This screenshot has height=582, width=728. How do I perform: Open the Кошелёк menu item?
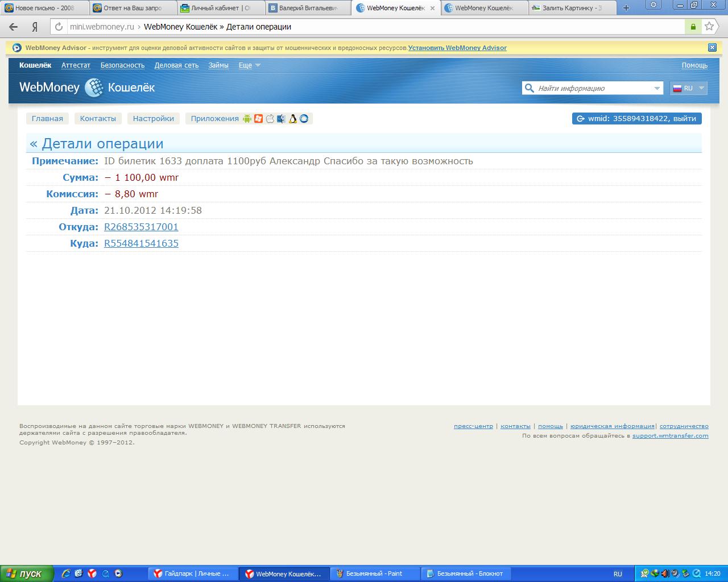pyautogui.click(x=35, y=65)
